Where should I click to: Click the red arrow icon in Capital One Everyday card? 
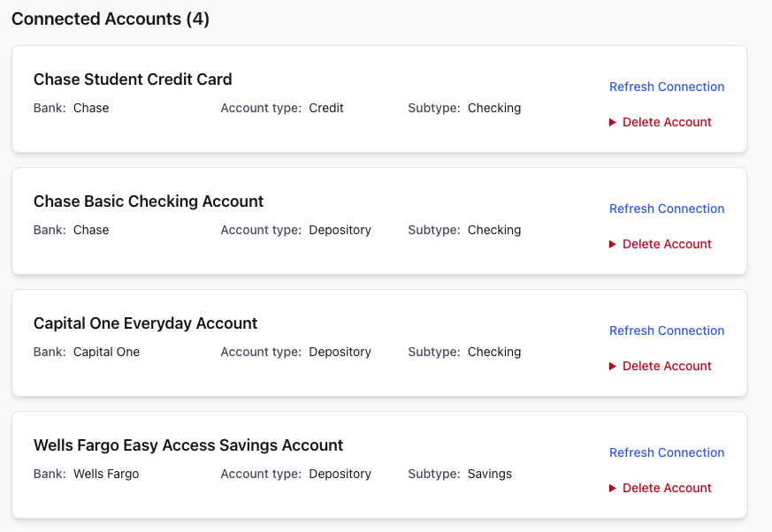click(612, 366)
